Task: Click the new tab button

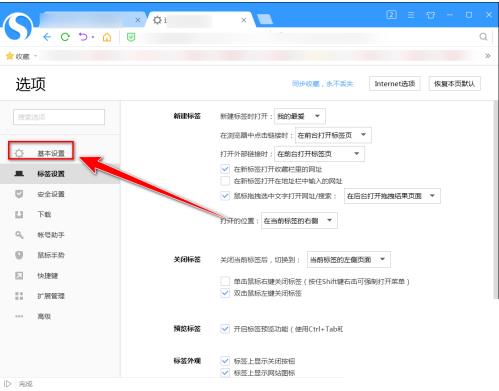Action: tap(265, 20)
